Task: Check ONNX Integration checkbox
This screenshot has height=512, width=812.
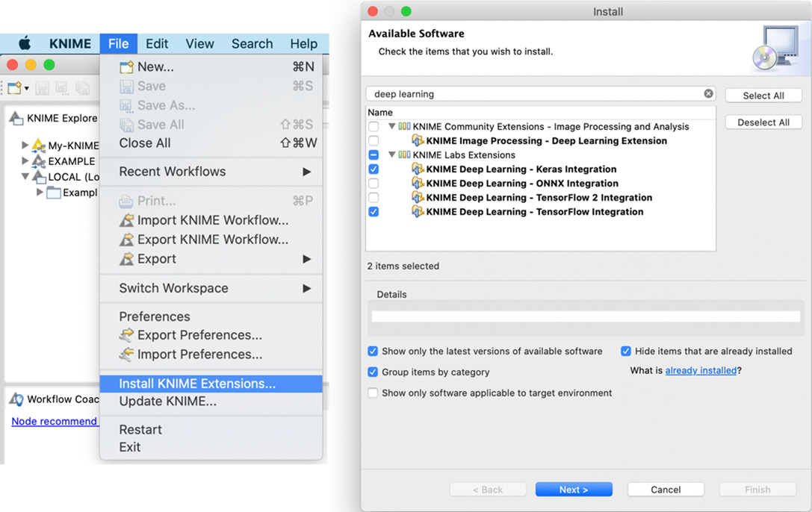Action: tap(374, 183)
